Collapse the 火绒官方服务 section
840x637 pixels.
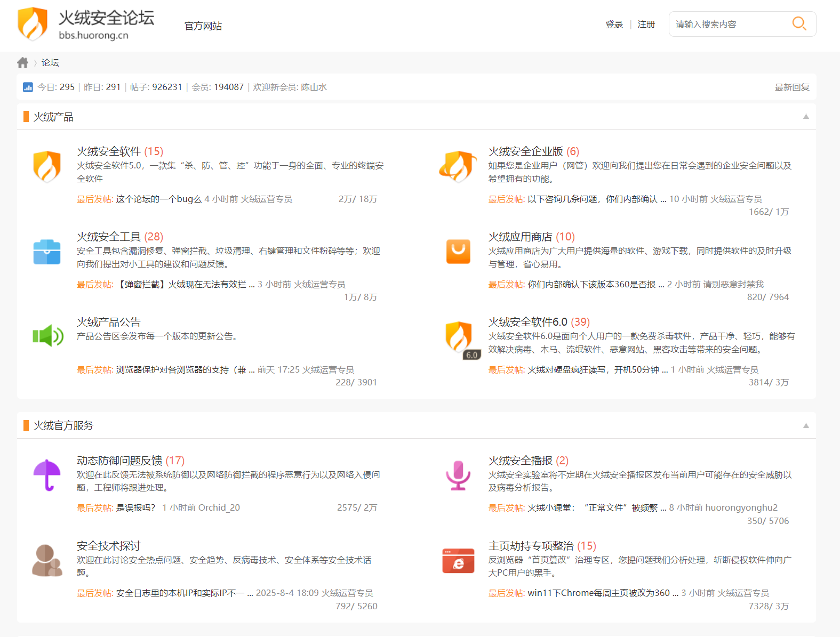click(806, 425)
